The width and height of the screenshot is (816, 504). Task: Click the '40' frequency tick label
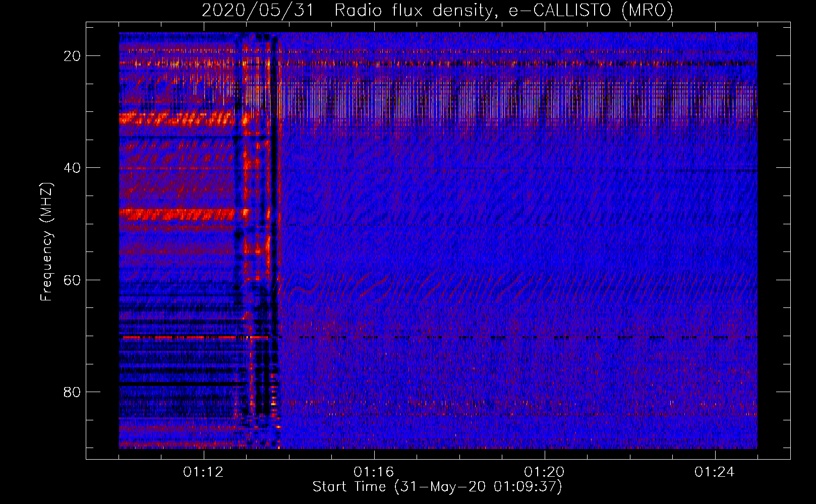pyautogui.click(x=72, y=168)
